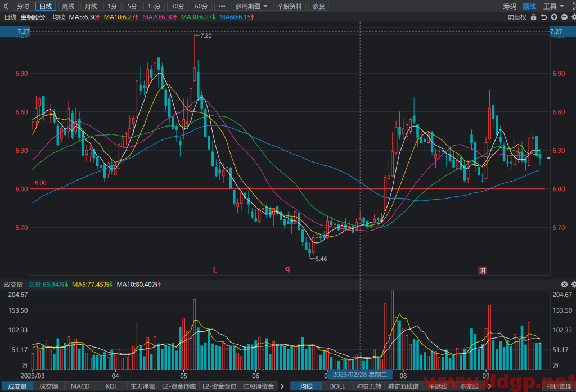The width and height of the screenshot is (576, 392).
Task: Select the 牛熊线 indicator tab
Action: click(x=438, y=386)
